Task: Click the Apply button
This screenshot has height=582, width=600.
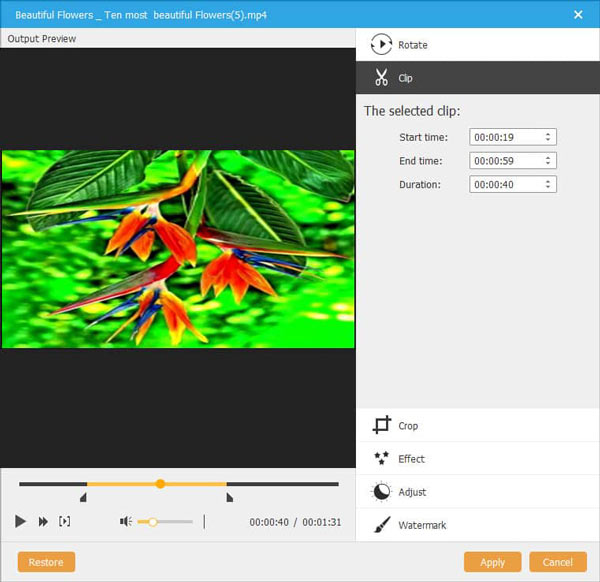Action: point(492,562)
